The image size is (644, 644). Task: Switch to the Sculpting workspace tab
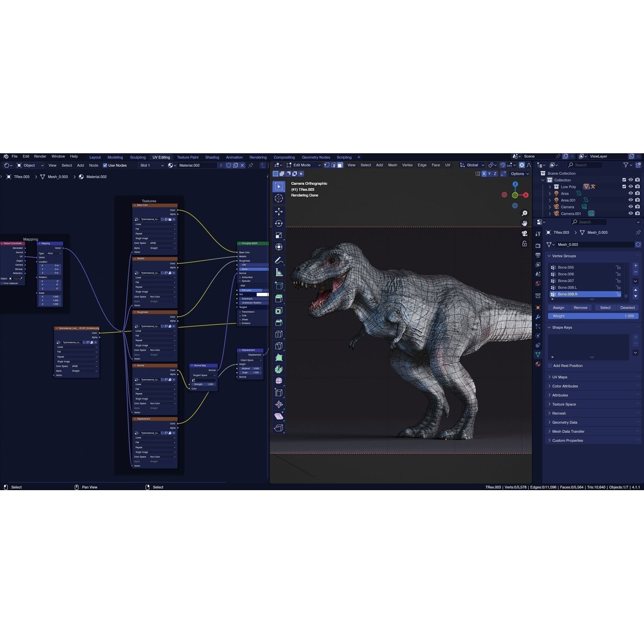[138, 157]
